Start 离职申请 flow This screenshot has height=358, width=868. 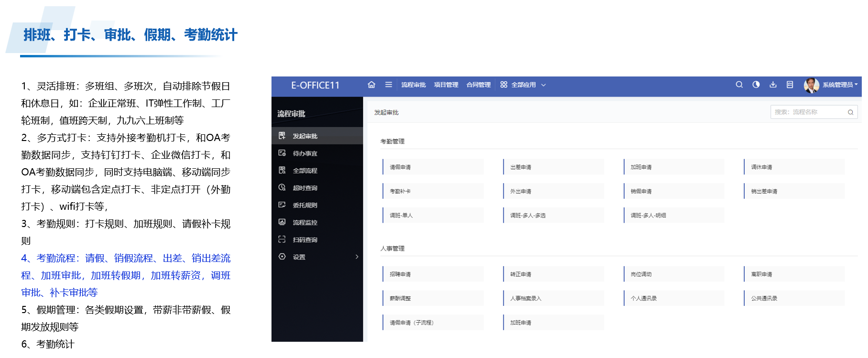tap(794, 274)
